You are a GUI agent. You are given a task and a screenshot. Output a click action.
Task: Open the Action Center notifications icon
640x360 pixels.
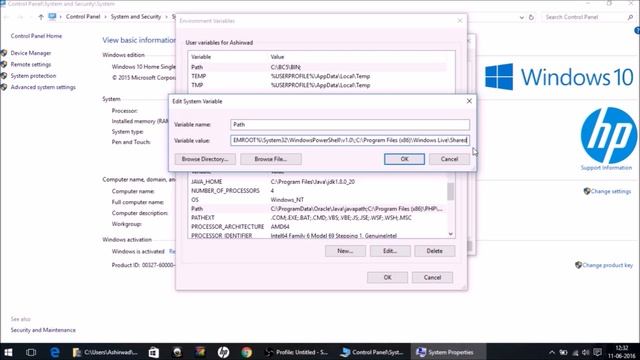598,352
